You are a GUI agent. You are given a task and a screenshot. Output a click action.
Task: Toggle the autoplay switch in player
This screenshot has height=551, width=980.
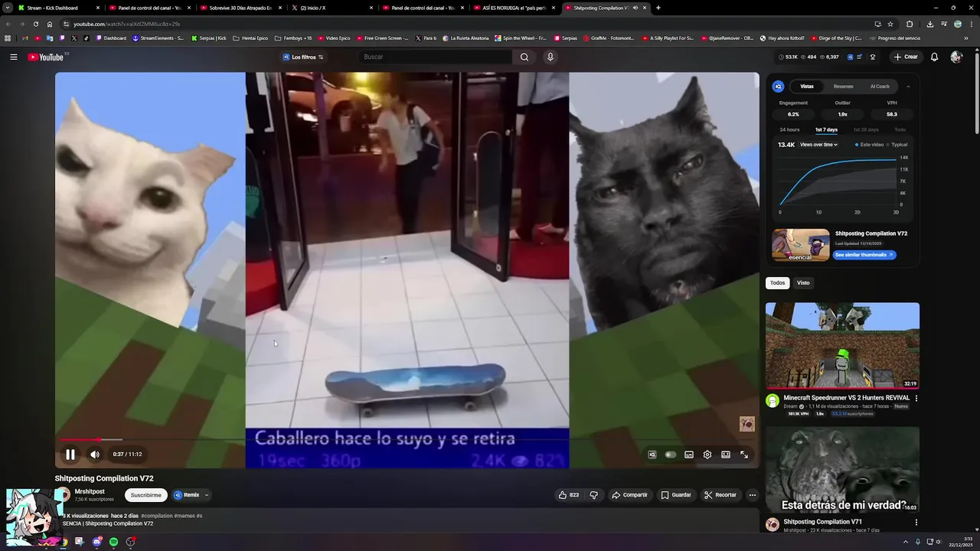click(671, 455)
